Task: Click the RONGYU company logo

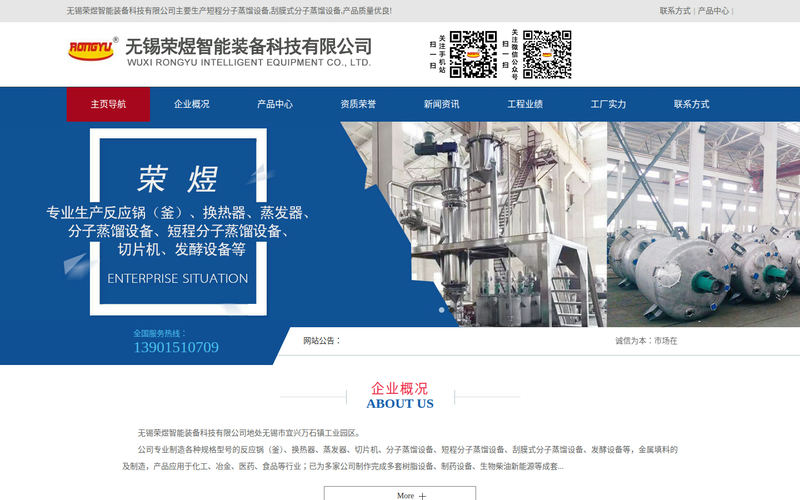Action: click(x=92, y=48)
